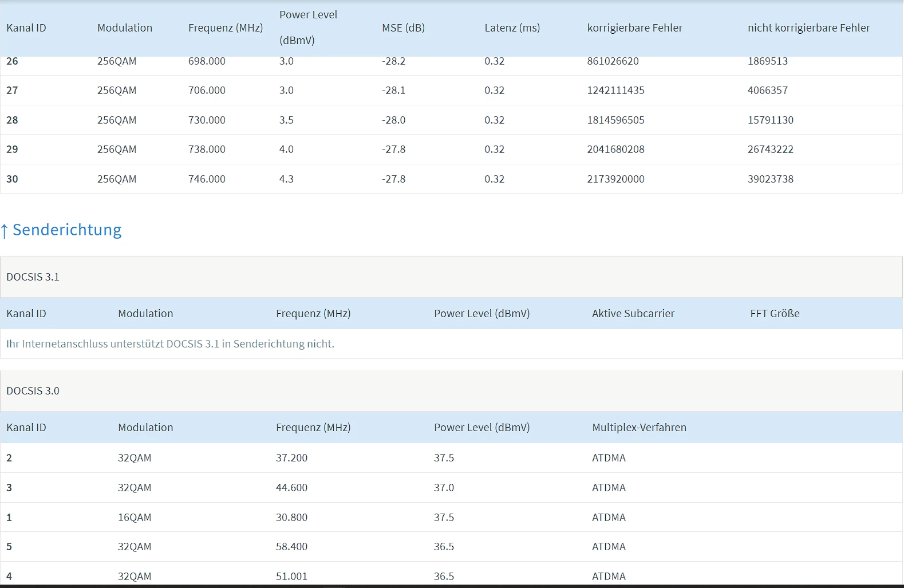Select the 'DOCSIS 3.0' section title
The height and width of the screenshot is (588, 904).
33,391
